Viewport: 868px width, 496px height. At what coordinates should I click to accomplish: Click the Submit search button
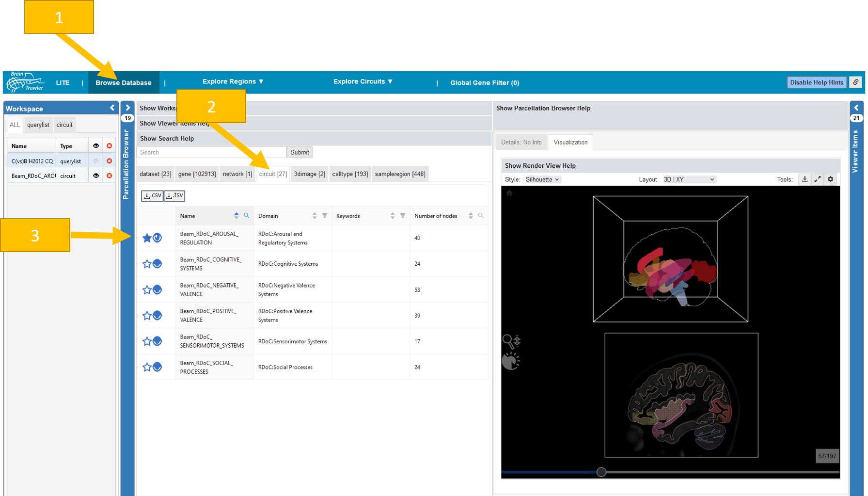(300, 152)
